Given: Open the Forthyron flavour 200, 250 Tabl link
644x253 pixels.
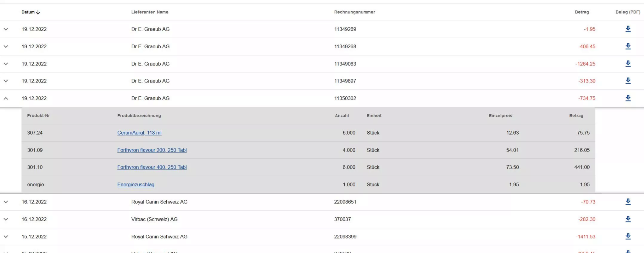Looking at the screenshot, I should coord(152,150).
